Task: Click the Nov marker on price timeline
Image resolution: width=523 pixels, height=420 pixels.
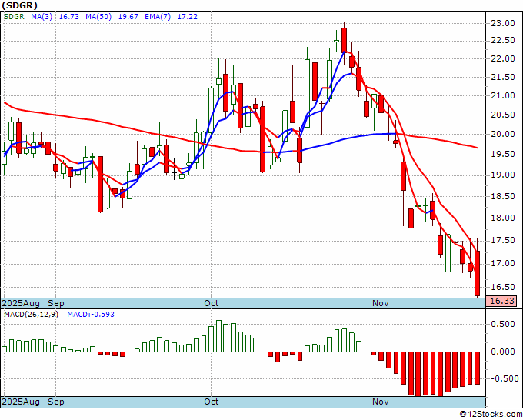Action: click(381, 303)
